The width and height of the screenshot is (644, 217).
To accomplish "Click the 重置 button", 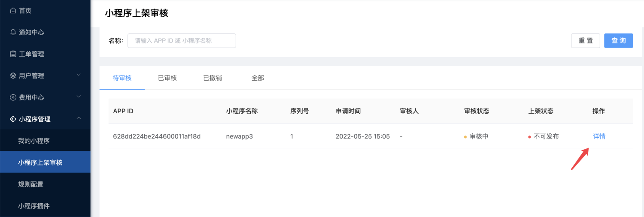I will [586, 41].
